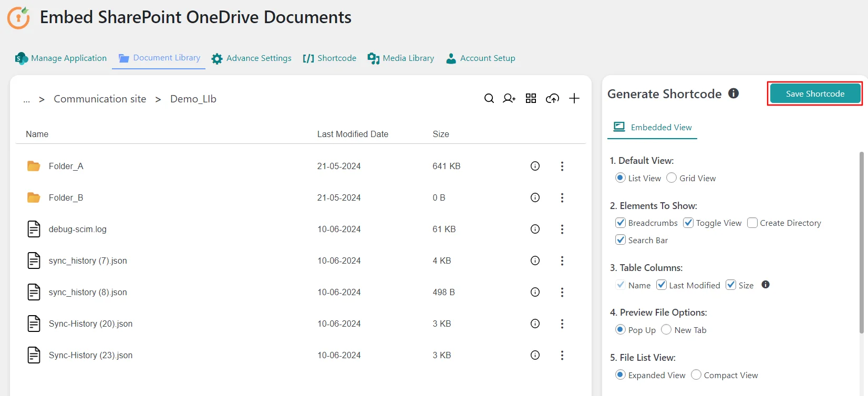Select Compact View radio button
Viewport: 868px width, 396px height.
[696, 374]
